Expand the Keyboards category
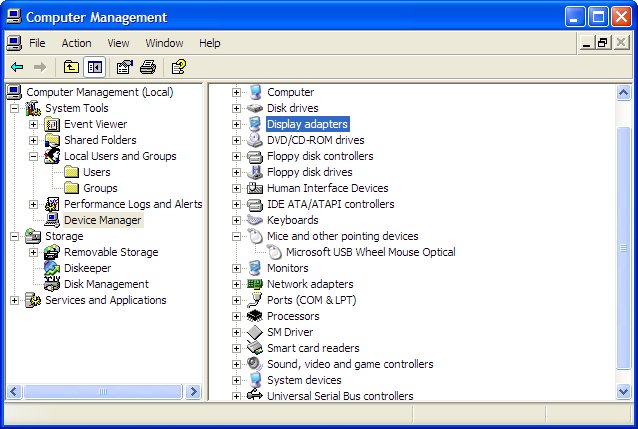 coord(236,220)
